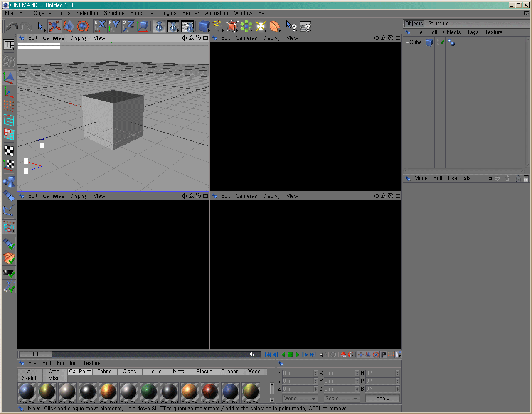The image size is (532, 414).
Task: Toggle X axis lock
Action: click(100, 27)
